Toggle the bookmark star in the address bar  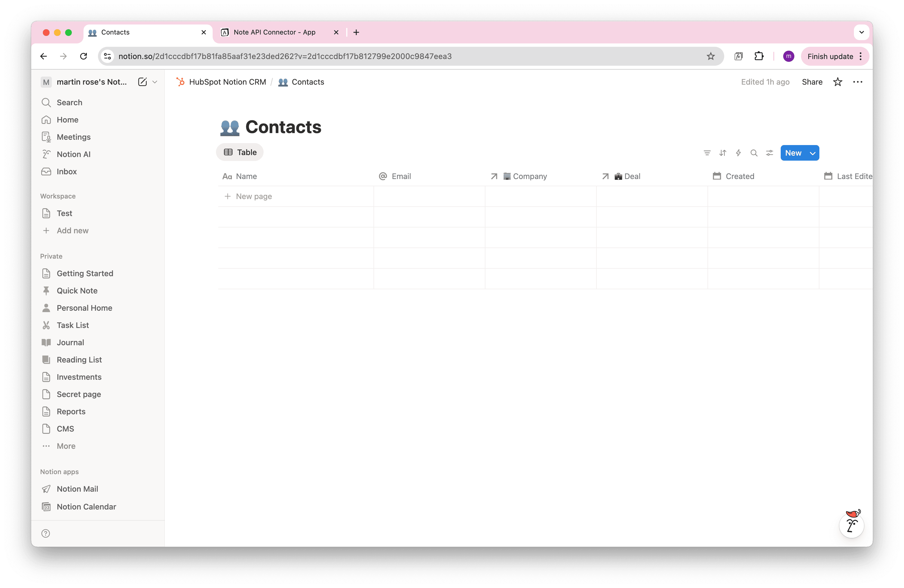pyautogui.click(x=711, y=56)
